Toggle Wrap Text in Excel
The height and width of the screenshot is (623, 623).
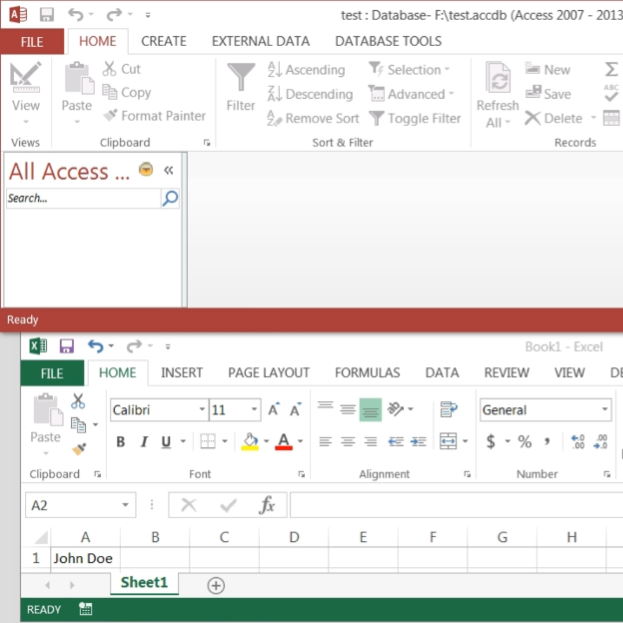pos(449,409)
